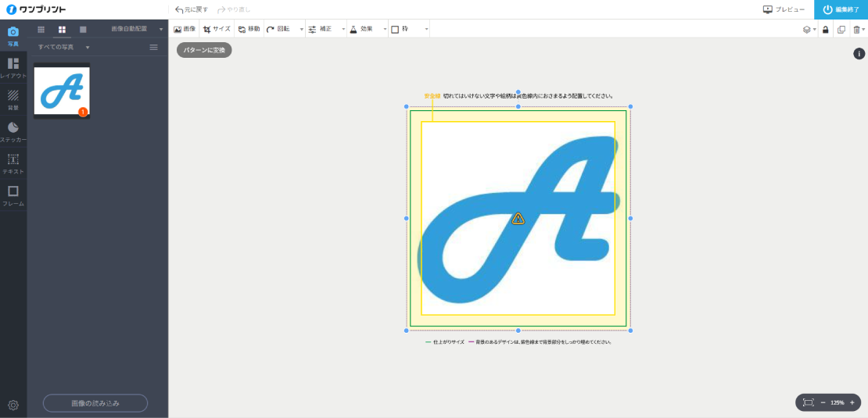Open the レイアウト (Layout) sidebar panel
Screen dimensions: 868x418
(13, 67)
